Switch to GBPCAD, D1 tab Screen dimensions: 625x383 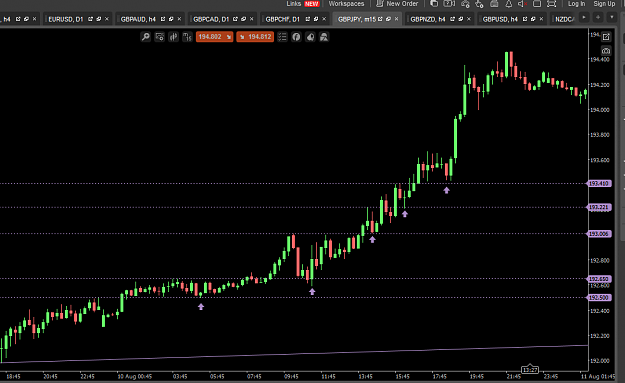coord(211,19)
